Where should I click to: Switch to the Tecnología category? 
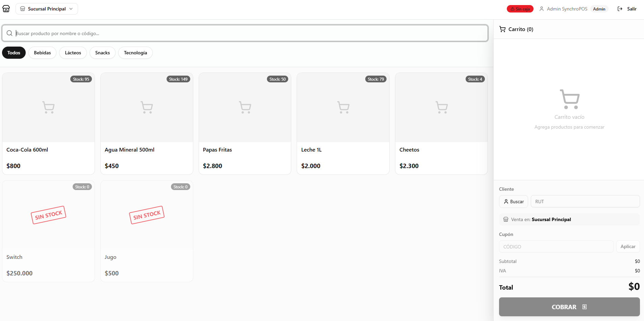[x=135, y=53]
